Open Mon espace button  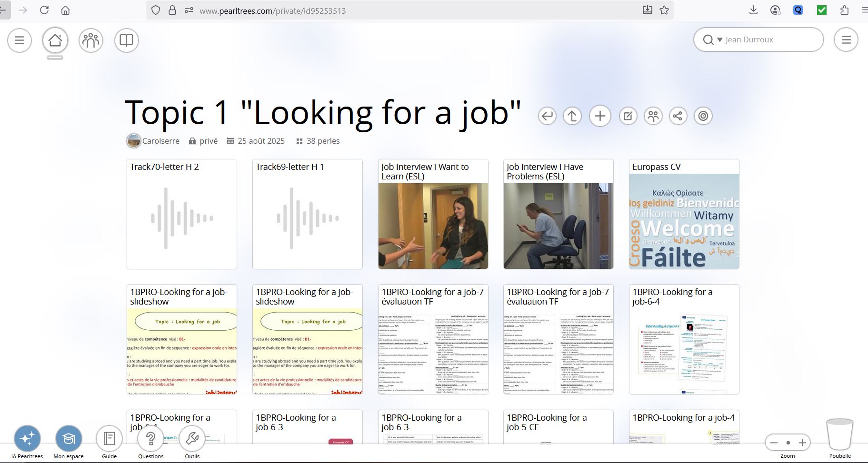click(69, 438)
